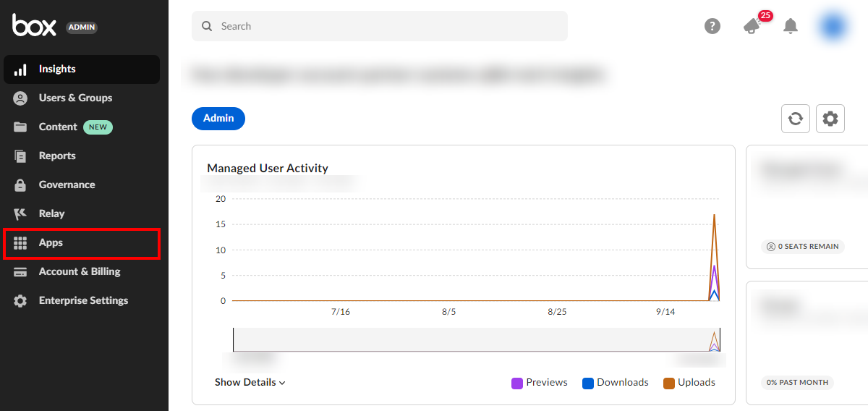
Task: Click the Reports document icon
Action: (20, 156)
